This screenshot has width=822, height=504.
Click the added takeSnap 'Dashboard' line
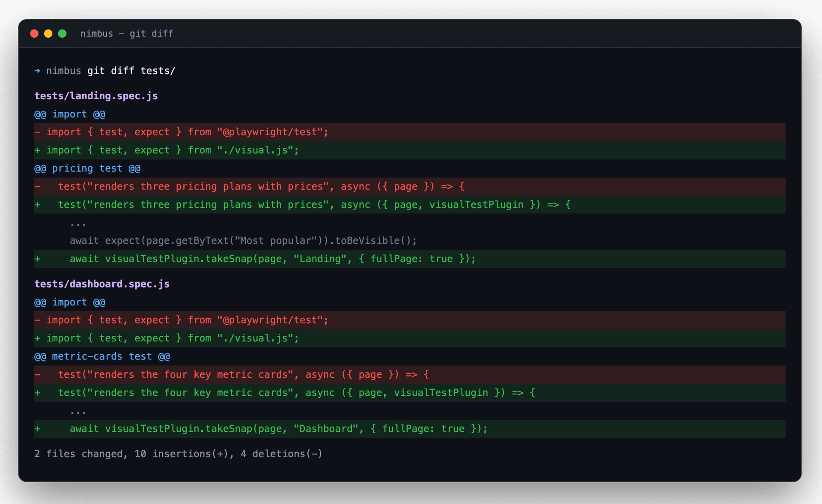pyautogui.click(x=410, y=429)
